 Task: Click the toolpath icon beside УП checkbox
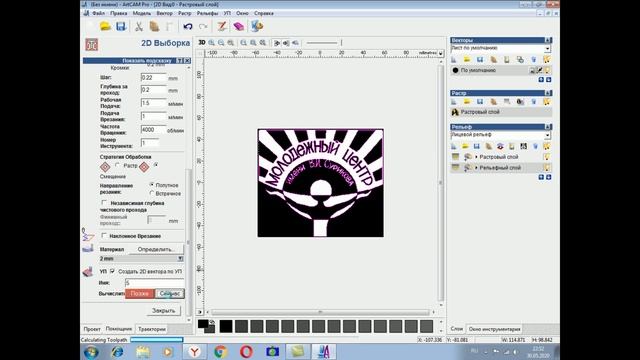87,271
